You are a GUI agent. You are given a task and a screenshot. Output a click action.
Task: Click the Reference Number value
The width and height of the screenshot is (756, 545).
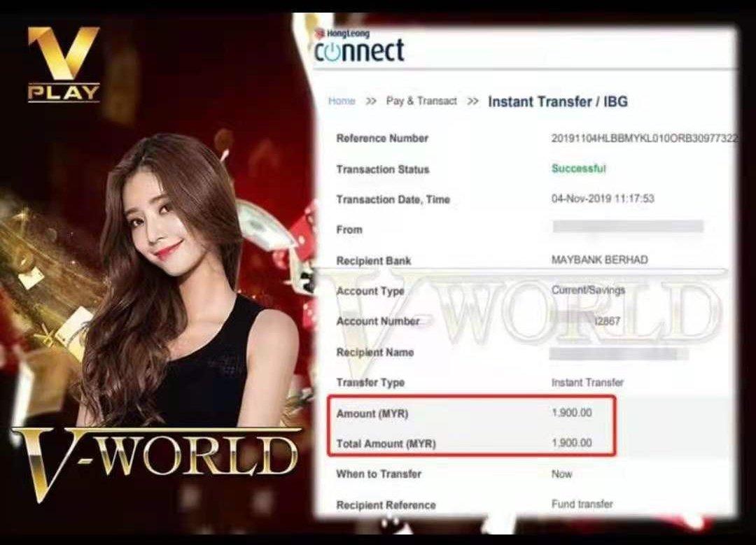pyautogui.click(x=643, y=139)
